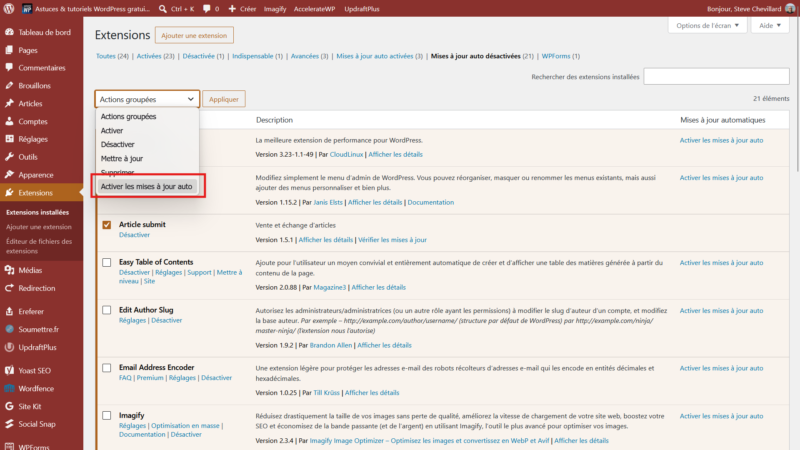Open Ereferer sidebar icon

[9, 311]
